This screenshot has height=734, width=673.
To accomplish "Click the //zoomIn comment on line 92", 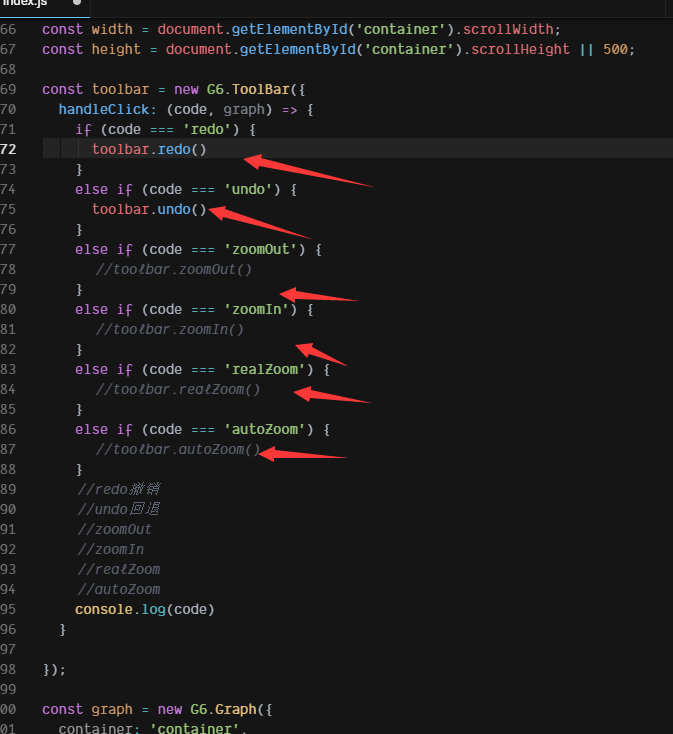I will (111, 550).
